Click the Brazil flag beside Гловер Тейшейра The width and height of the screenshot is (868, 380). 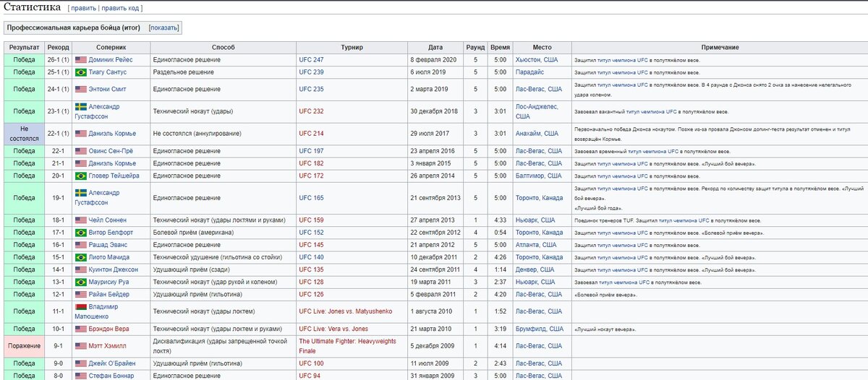81,176
